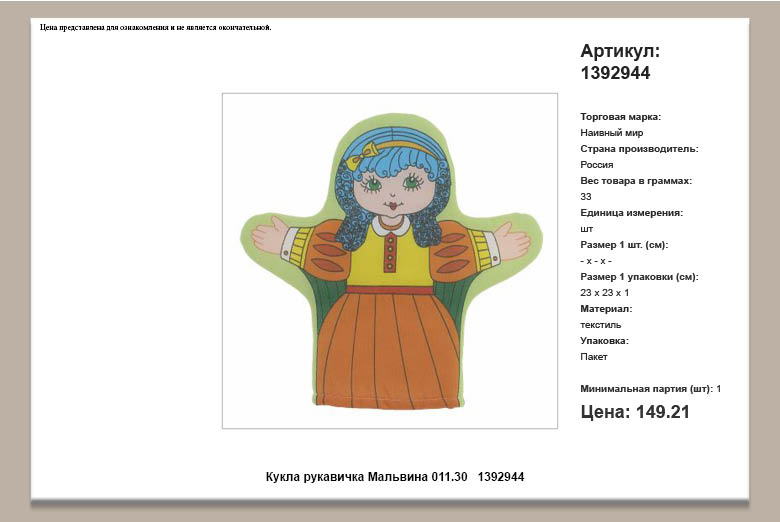Screen dimensions: 780x522
Task: Select the package size '23 x 23 x 1'
Action: click(x=604, y=293)
